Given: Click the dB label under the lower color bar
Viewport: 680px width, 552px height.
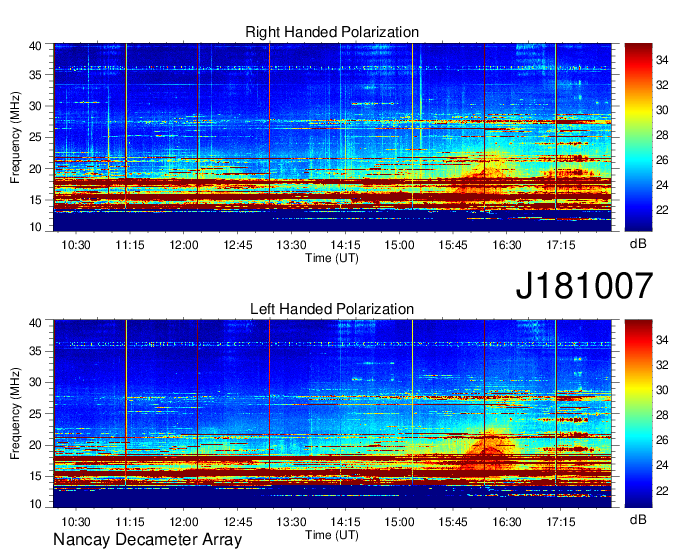Looking at the screenshot, I should [x=638, y=519].
